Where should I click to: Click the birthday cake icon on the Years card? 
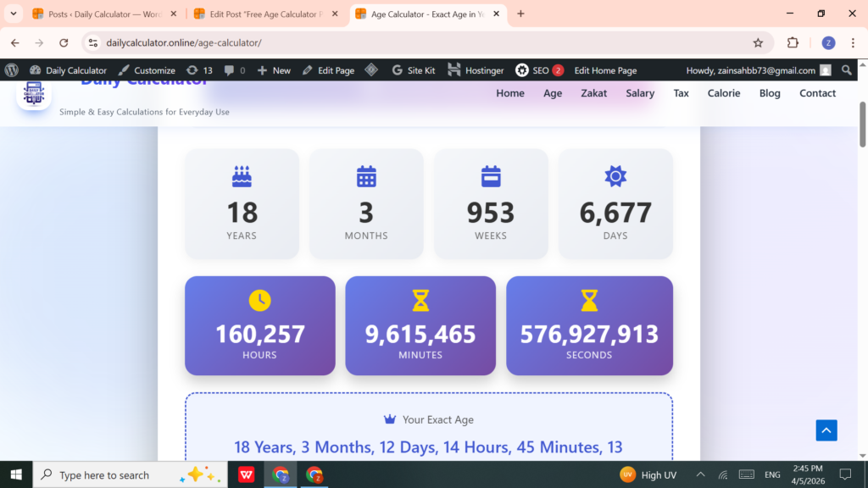[x=241, y=175]
